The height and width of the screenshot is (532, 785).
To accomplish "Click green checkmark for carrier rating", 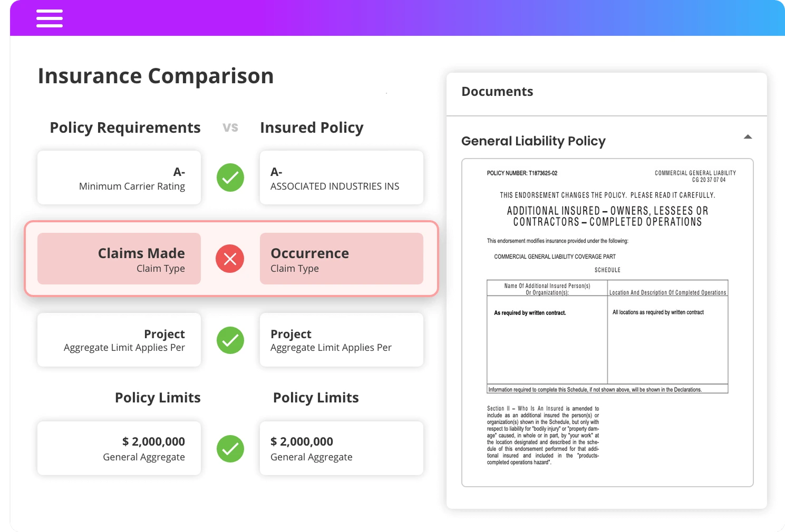I will click(x=230, y=178).
